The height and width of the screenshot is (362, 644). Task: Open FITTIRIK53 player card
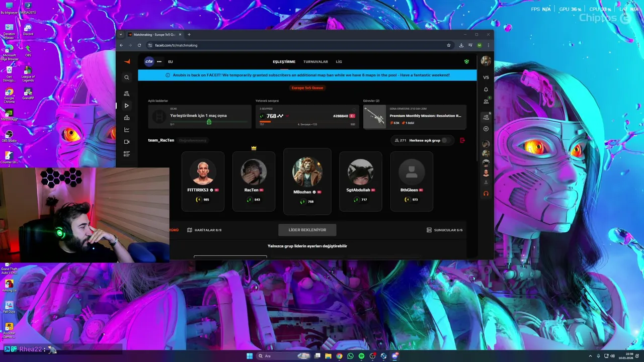click(x=203, y=181)
